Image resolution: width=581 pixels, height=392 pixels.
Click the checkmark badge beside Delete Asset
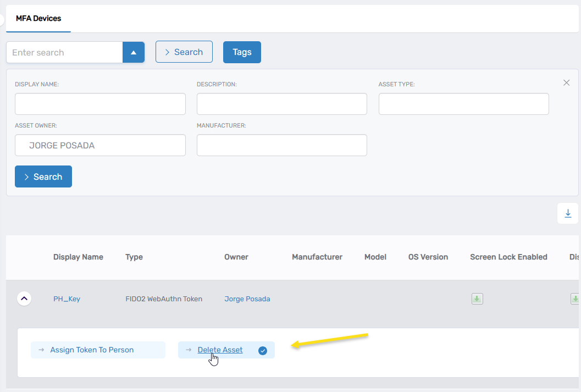(x=263, y=350)
